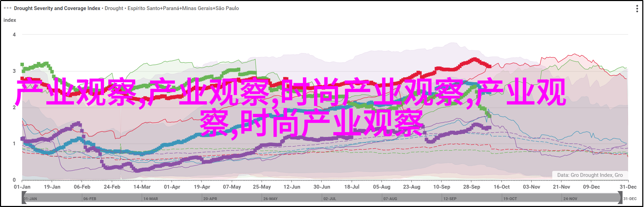Image resolution: width=644 pixels, height=207 pixels.
Task: Click the '14-MAR' marker in the range navigator
Action: (x=151, y=199)
